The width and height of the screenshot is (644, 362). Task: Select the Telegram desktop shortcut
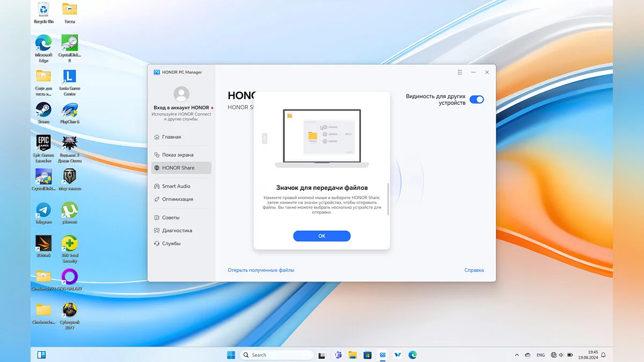click(43, 213)
